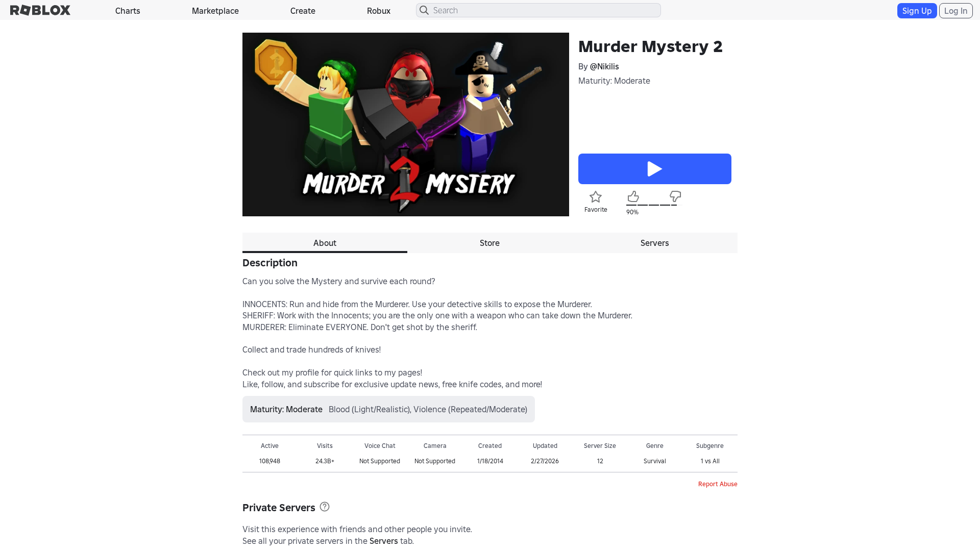Go to the Marketplace page

pyautogui.click(x=215, y=11)
